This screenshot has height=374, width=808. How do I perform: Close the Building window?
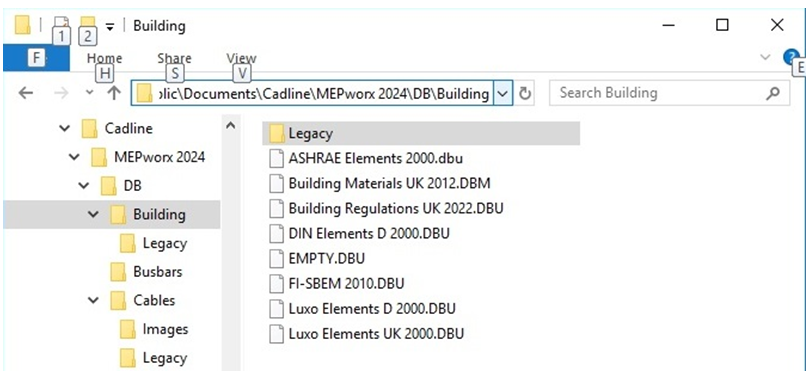777,25
